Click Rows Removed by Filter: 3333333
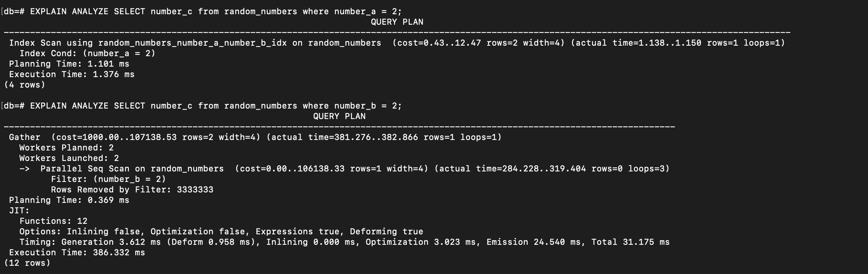Image resolution: width=868 pixels, height=274 pixels. pyautogui.click(x=132, y=190)
